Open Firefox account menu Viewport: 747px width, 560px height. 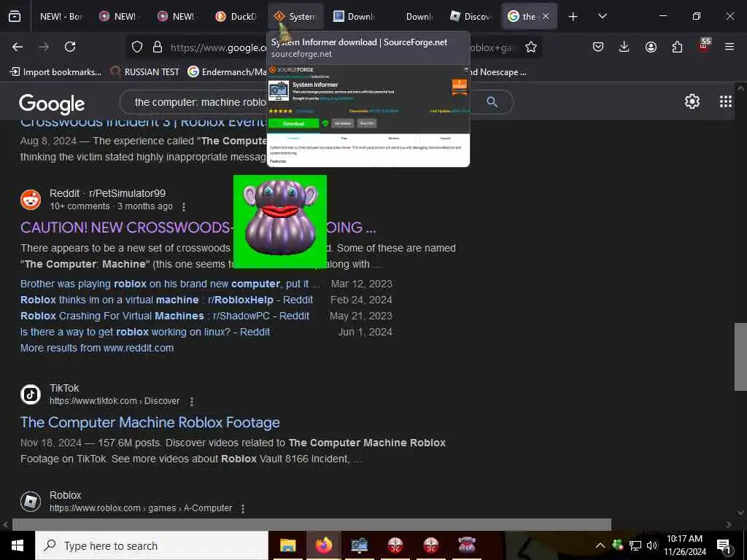pos(651,47)
